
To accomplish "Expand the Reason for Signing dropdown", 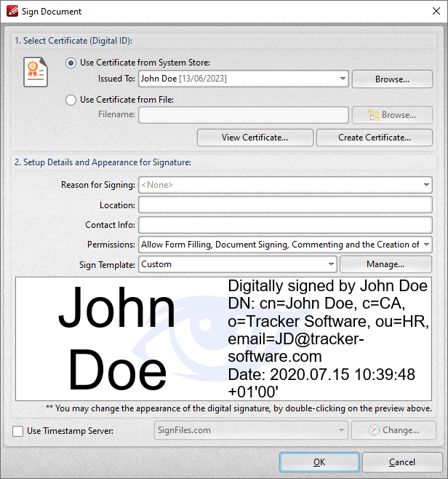I will [x=426, y=185].
